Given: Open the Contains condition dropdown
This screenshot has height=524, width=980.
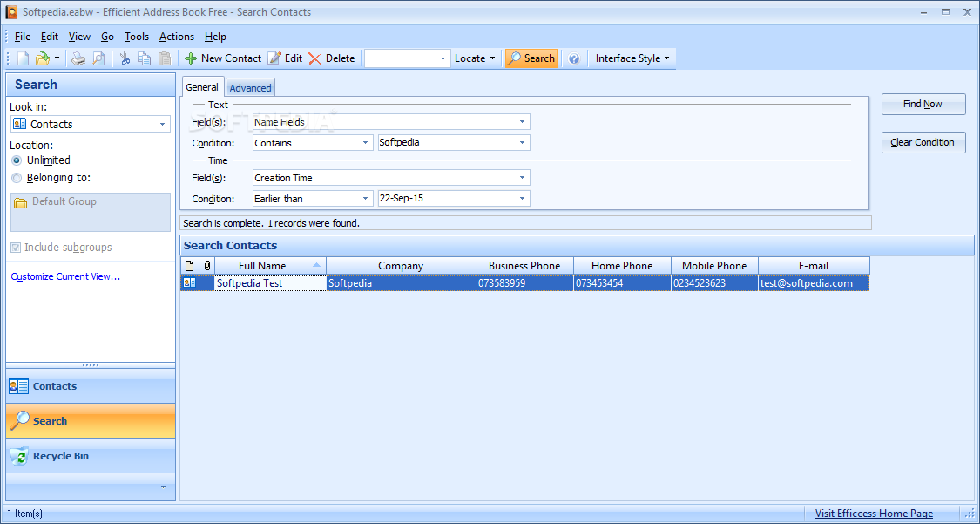Looking at the screenshot, I should [x=366, y=143].
